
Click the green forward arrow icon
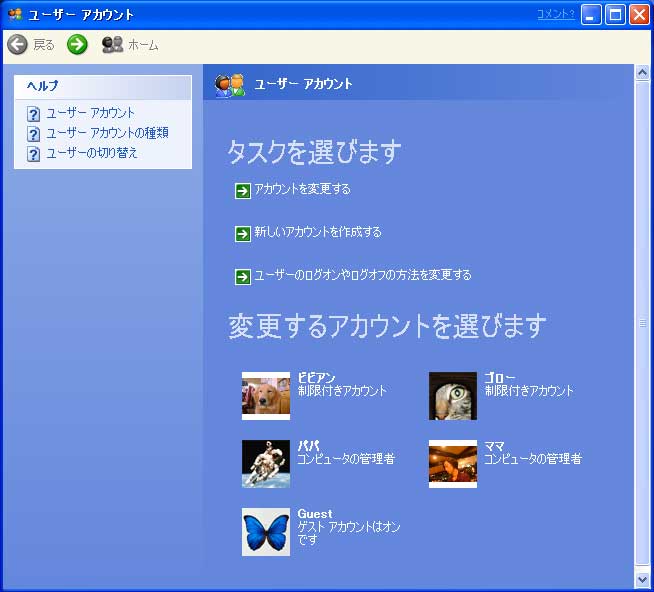[x=77, y=44]
